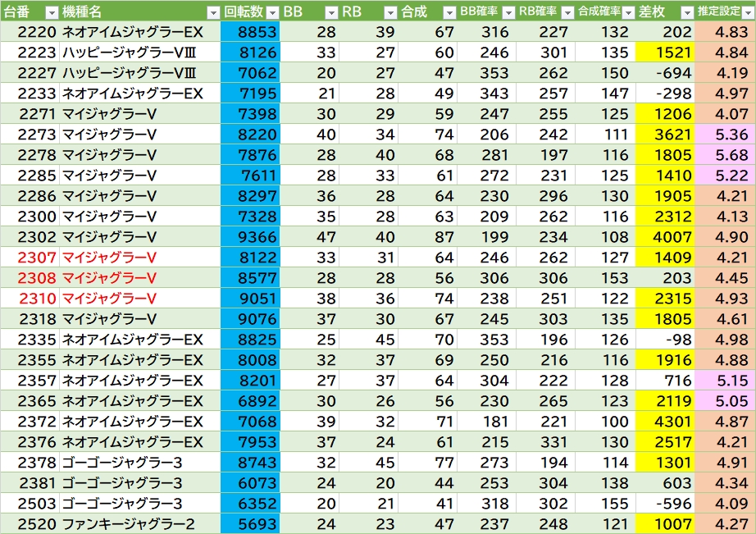756x534 pixels.
Task: Select 合成 cell 87 in row 2302
Action: (427, 237)
